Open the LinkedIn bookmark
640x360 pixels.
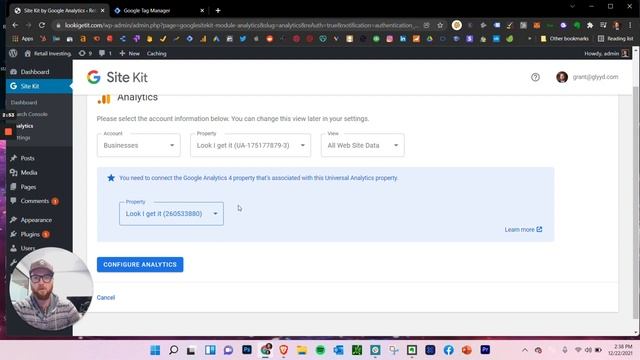[x=403, y=39]
